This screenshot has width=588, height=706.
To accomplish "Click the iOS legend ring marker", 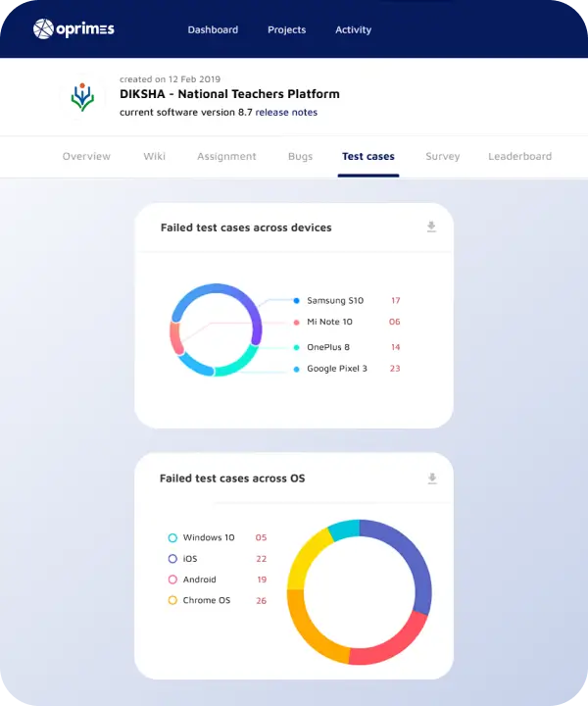I will pyautogui.click(x=172, y=559).
